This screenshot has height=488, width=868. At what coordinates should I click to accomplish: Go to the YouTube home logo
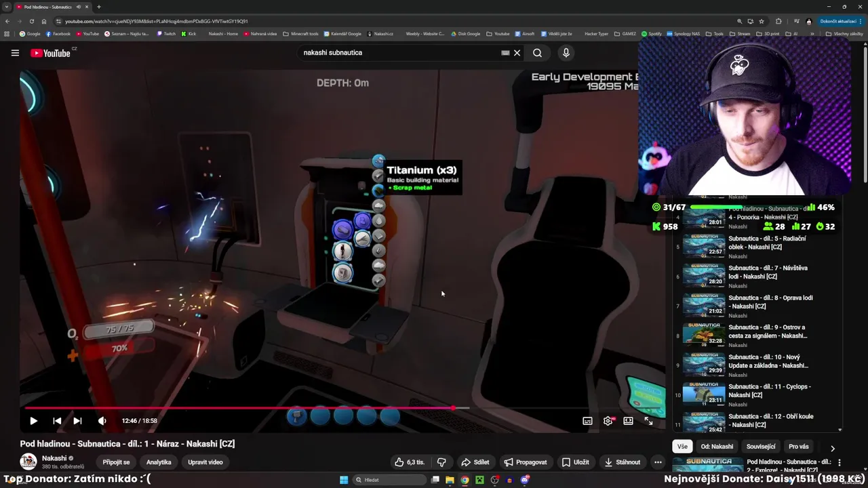(x=50, y=53)
